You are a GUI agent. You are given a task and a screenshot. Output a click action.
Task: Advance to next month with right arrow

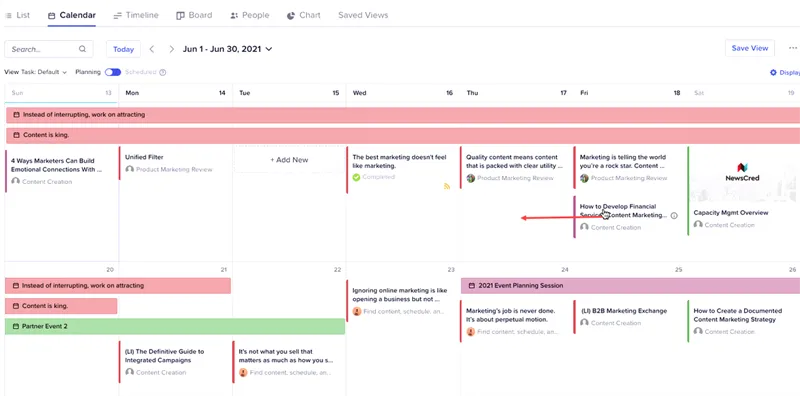click(x=171, y=49)
